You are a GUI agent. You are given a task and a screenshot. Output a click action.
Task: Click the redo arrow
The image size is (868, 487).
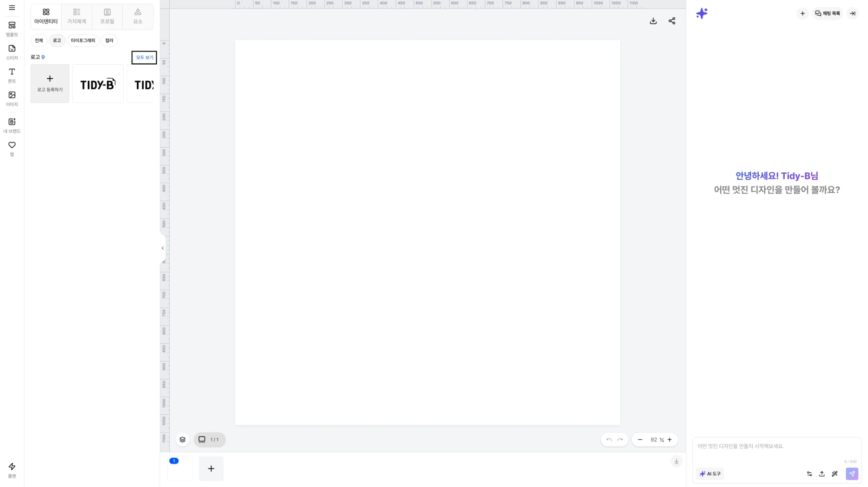click(620, 440)
